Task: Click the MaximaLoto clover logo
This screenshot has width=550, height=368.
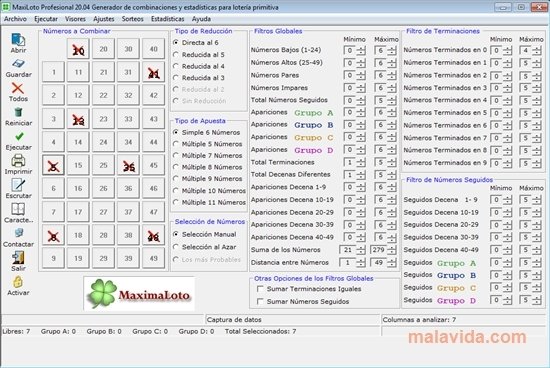Action: (139, 294)
